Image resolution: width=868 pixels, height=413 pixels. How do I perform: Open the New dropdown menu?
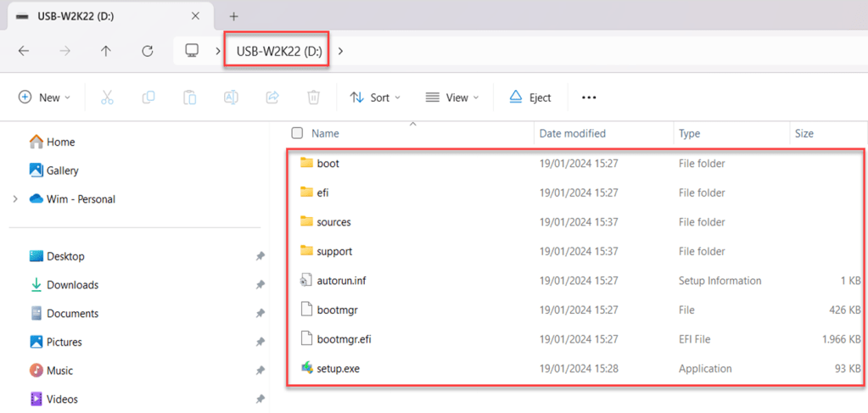tap(44, 98)
